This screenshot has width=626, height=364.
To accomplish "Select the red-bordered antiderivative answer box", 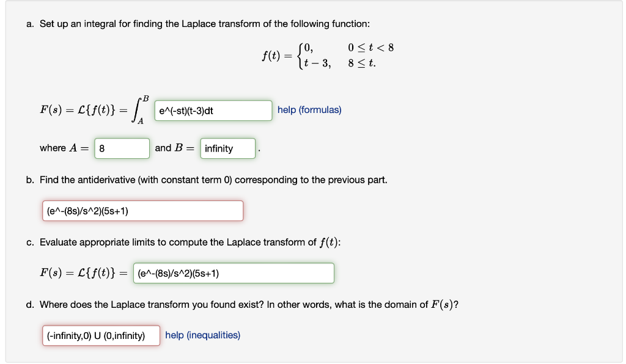I will point(142,210).
